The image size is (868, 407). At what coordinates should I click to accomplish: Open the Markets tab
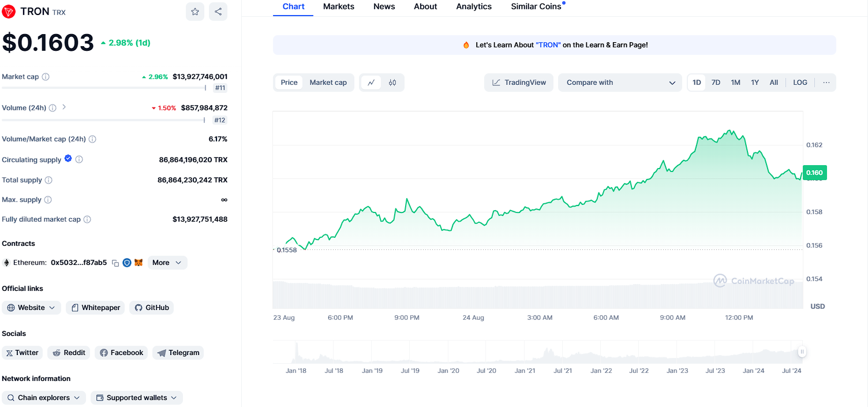coord(339,6)
